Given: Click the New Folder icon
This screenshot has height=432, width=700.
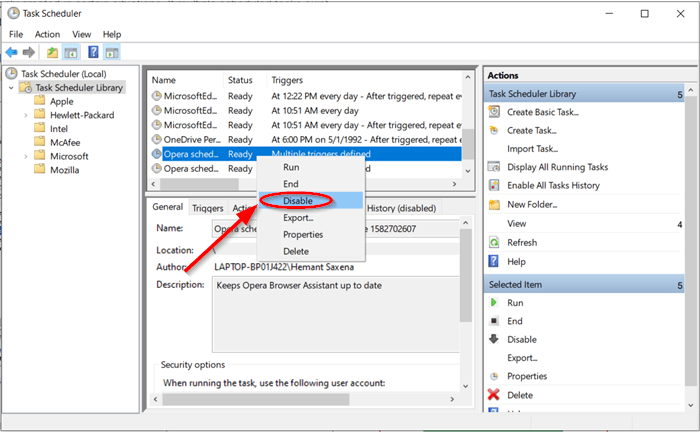Looking at the screenshot, I should (494, 204).
